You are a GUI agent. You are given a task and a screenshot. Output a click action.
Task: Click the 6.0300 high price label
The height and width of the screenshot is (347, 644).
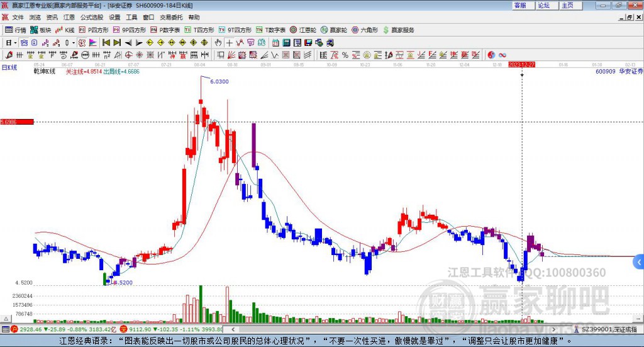tap(219, 81)
